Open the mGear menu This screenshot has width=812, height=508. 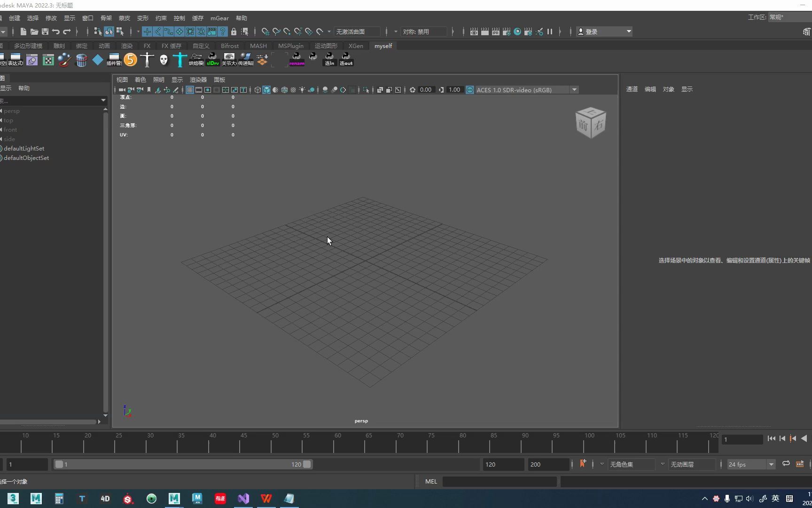pos(219,18)
